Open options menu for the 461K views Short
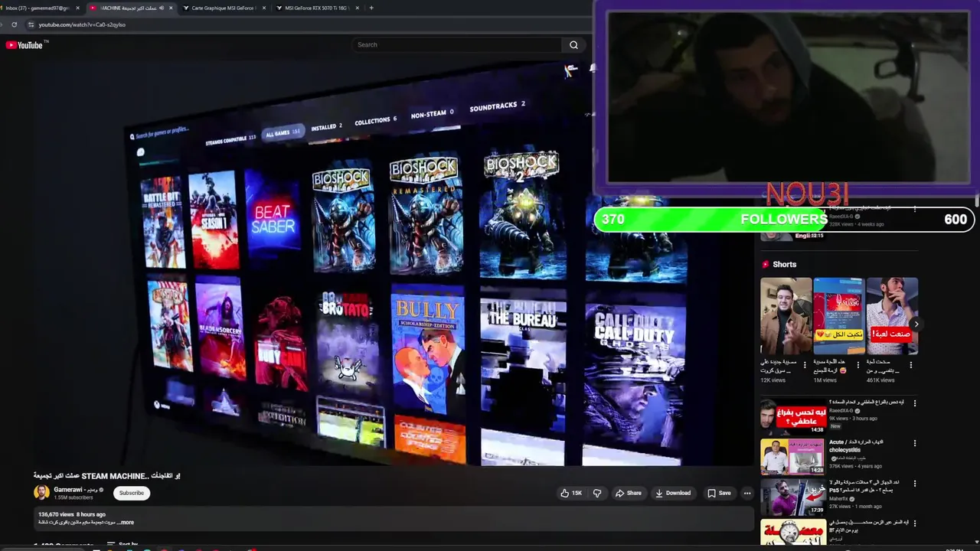The height and width of the screenshot is (551, 980). pos(911,365)
